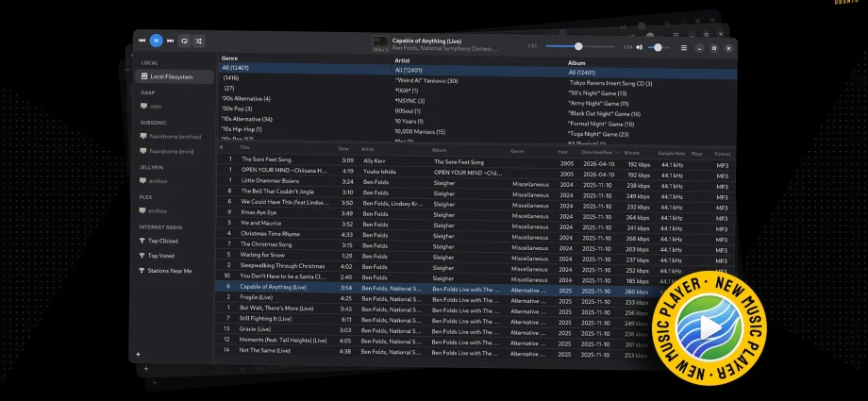
Task: Click the Date Modified sort arrow
Action: (617, 152)
